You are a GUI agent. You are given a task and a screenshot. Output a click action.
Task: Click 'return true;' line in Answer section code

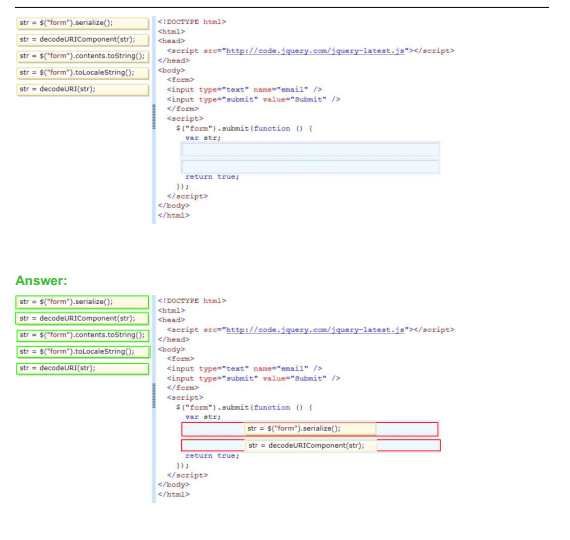click(212, 456)
